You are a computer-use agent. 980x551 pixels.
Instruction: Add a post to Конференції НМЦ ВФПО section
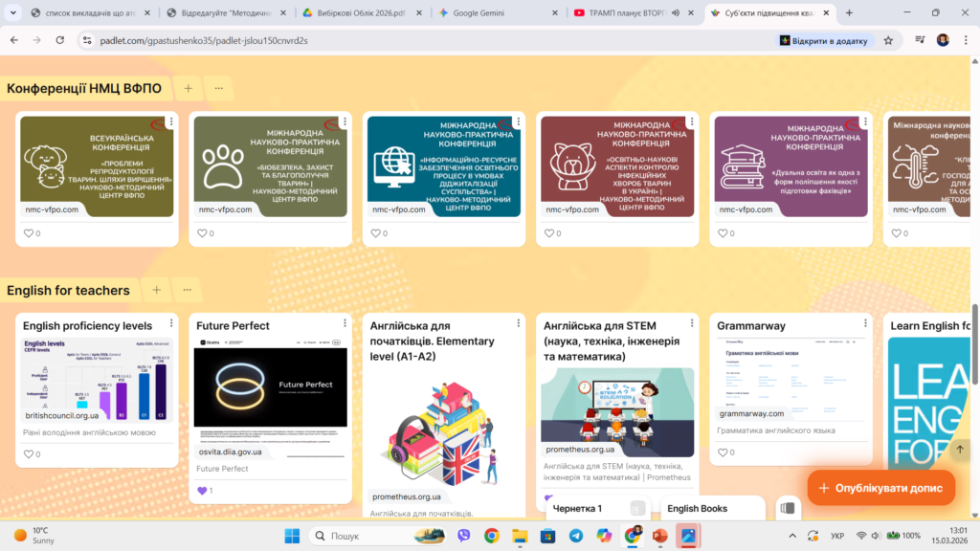coord(189,89)
